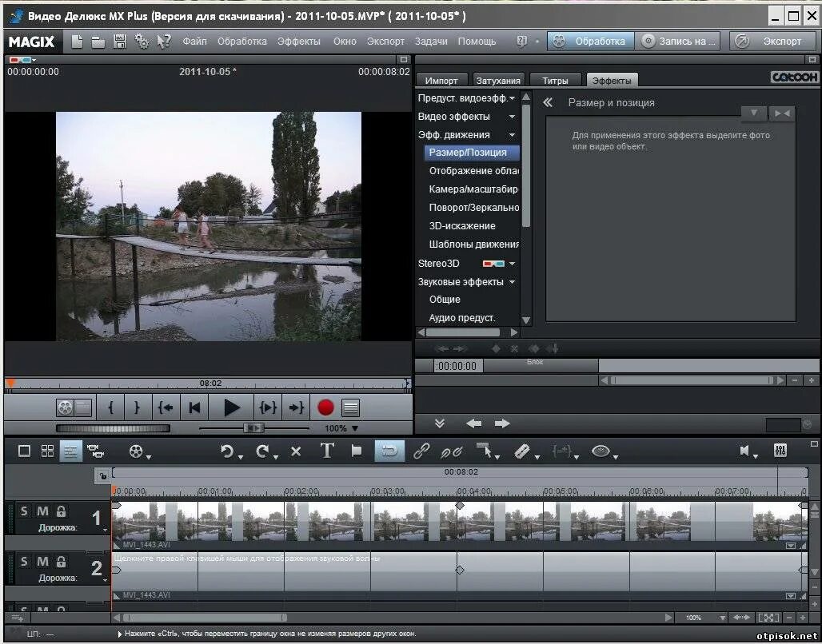Viewport: 822px width, 644px height.
Task: Switch to timeline mode view
Action: click(x=71, y=451)
